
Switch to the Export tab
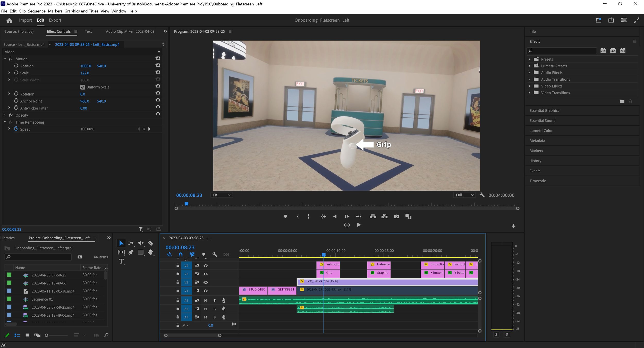(x=55, y=20)
